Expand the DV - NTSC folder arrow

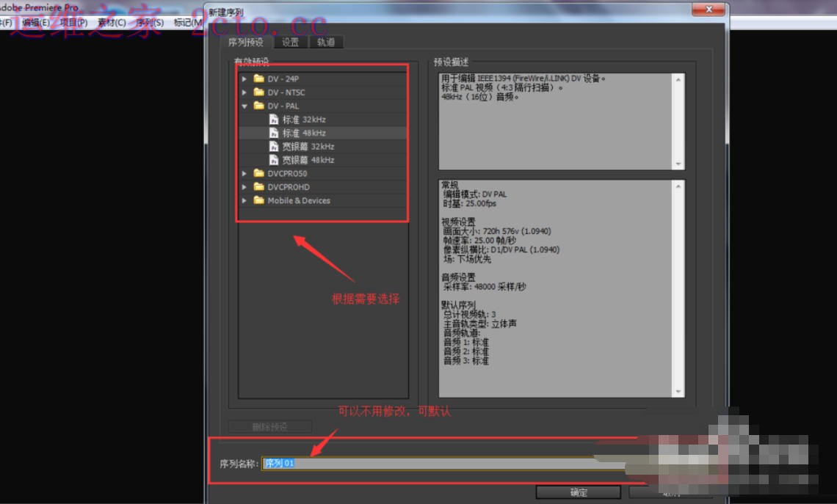pos(244,92)
